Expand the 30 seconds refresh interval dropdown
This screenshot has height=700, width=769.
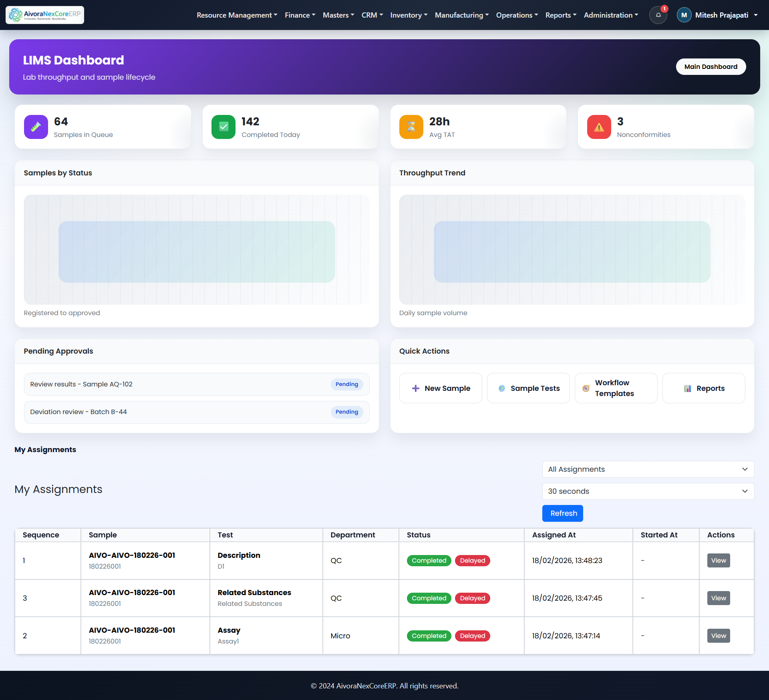648,491
